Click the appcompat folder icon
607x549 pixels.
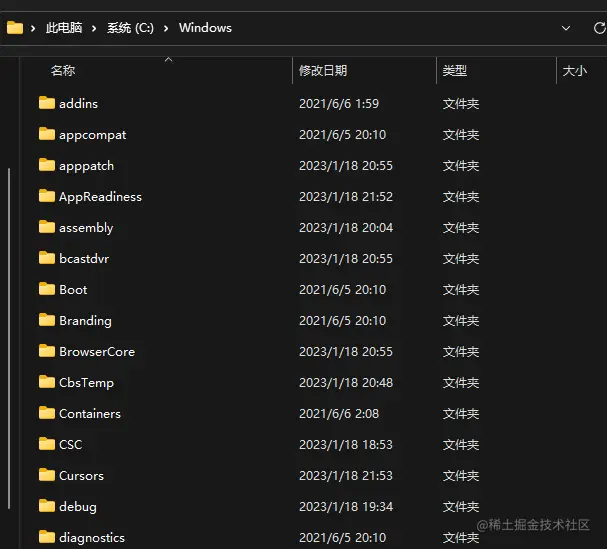(x=47, y=134)
